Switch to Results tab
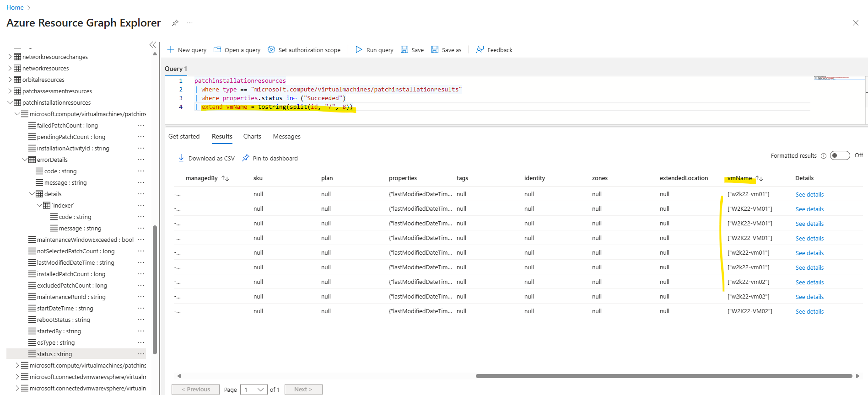This screenshot has height=395, width=868. click(x=222, y=136)
